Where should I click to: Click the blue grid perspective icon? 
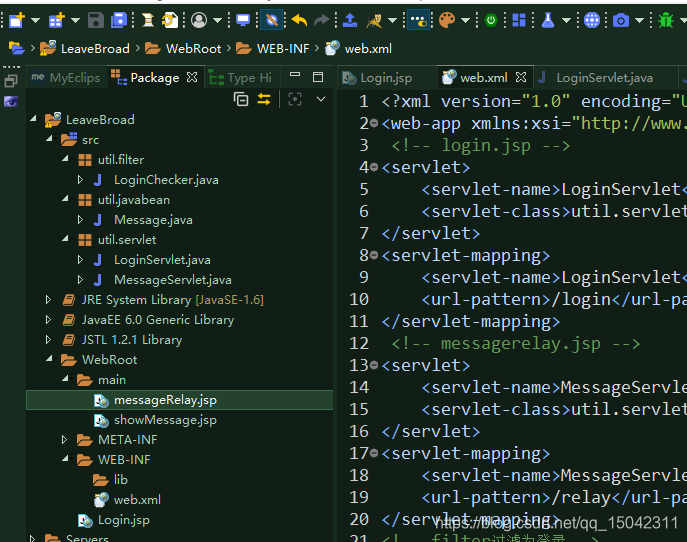(x=519, y=20)
